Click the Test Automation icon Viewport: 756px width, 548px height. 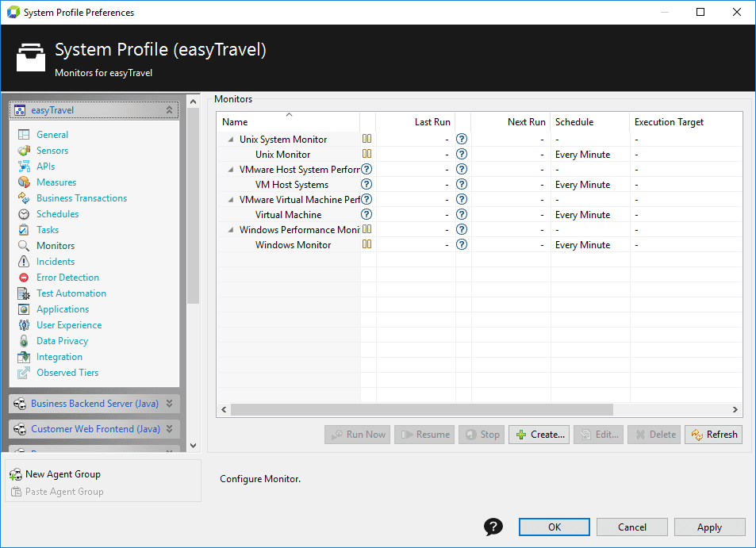coord(24,293)
